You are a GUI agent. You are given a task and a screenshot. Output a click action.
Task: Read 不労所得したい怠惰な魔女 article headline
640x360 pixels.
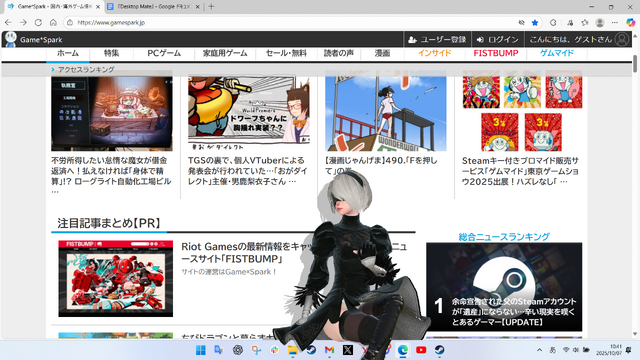(111, 176)
